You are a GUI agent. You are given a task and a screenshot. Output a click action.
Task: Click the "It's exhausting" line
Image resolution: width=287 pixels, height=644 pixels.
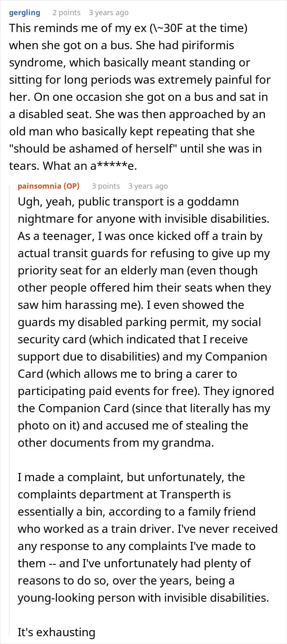point(56,632)
